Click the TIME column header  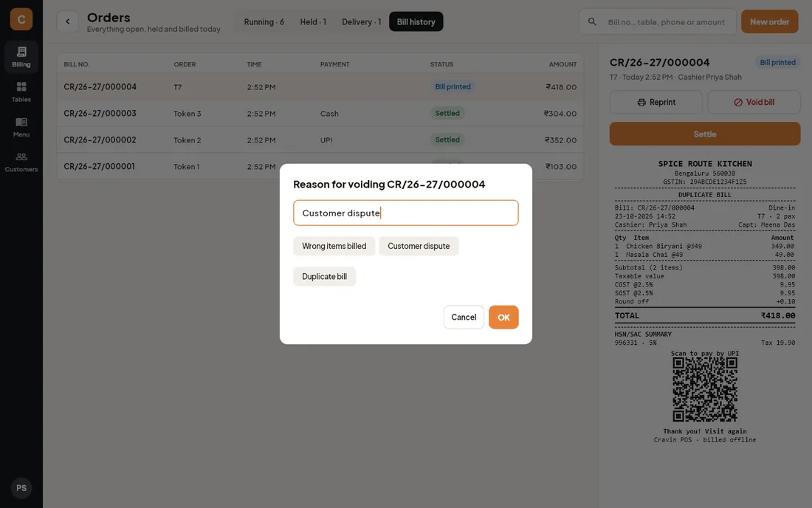pyautogui.click(x=254, y=64)
